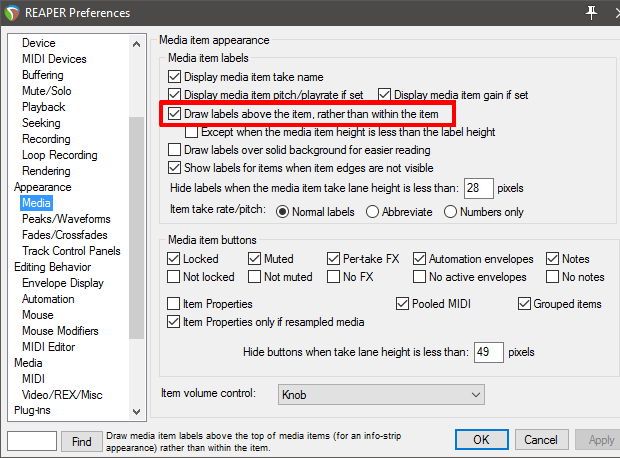
Task: Open the Playback preferences page
Action: (43, 107)
